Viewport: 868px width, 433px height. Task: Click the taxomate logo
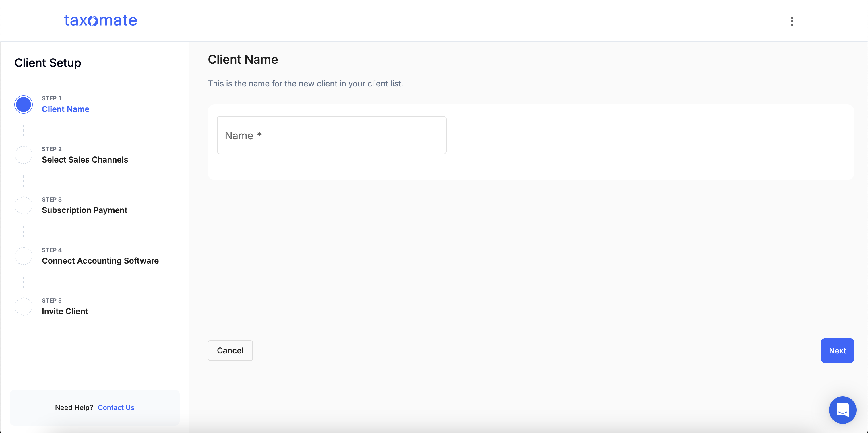click(101, 20)
